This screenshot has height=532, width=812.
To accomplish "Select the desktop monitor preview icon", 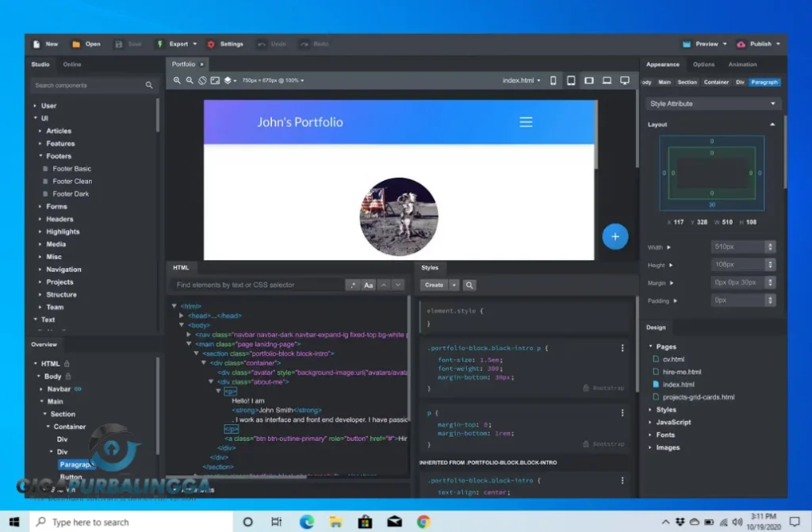I will click(625, 80).
